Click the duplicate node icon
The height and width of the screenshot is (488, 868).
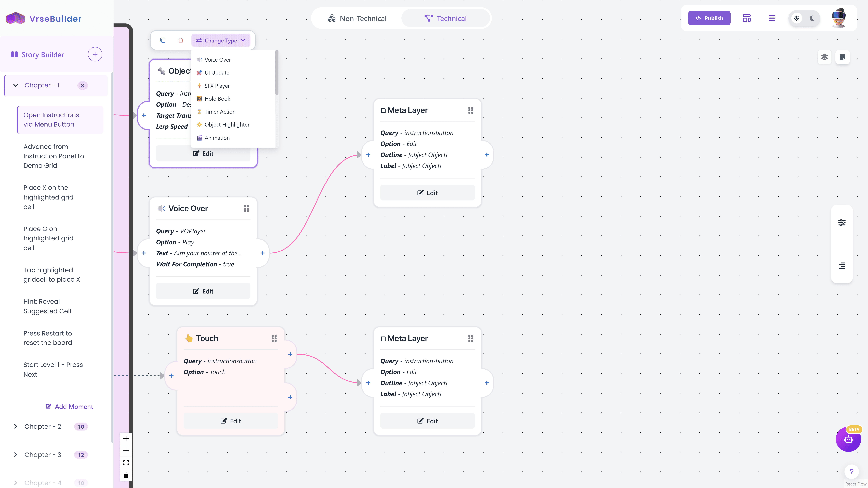[163, 40]
